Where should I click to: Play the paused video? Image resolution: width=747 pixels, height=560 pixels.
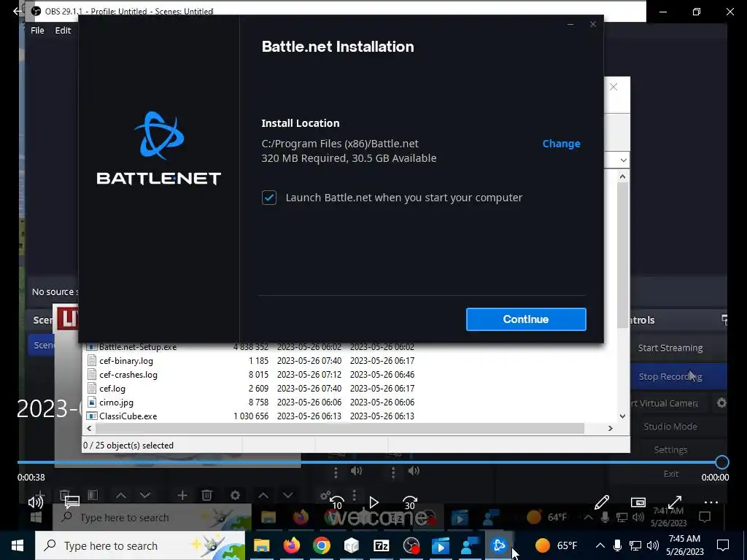pyautogui.click(x=373, y=502)
